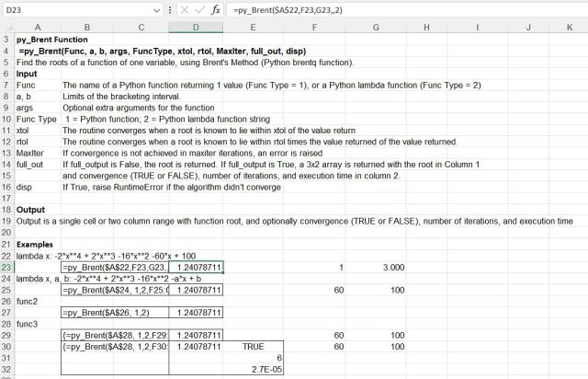Viewport: 588px width, 379px height.
Task: Click inside the Name Box showing D23
Action: pyautogui.click(x=73, y=9)
